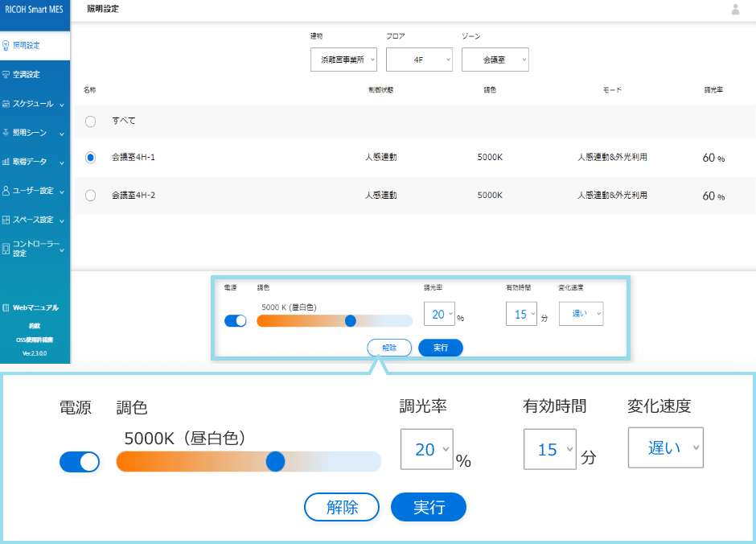Click the 解除 release button
Screen dimensions: 756x544
click(x=341, y=507)
